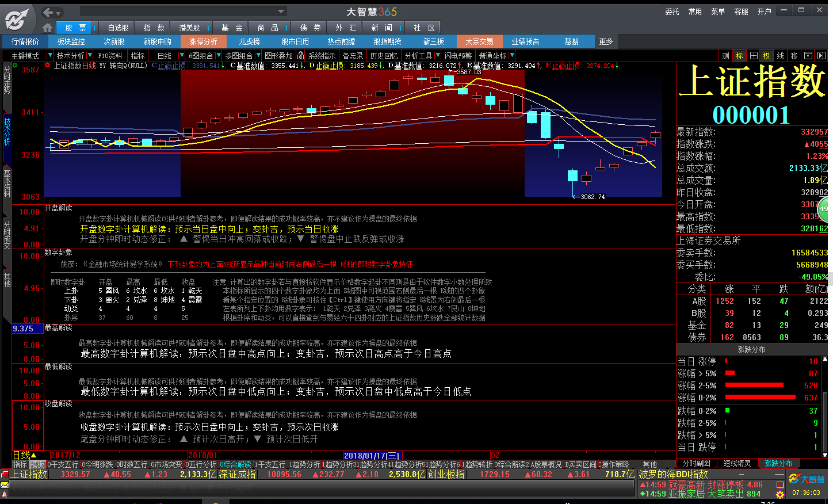Click the panel window toggle icon

(808, 56)
